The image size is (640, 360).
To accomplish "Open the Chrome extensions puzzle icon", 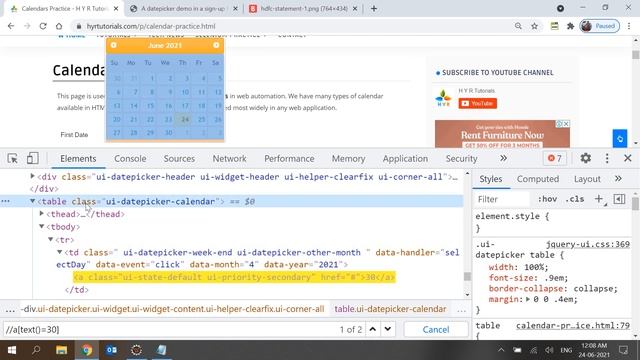I will coord(571,26).
